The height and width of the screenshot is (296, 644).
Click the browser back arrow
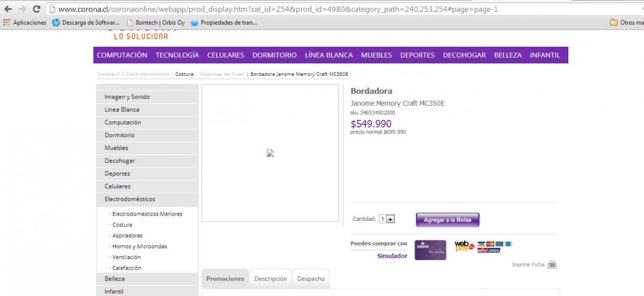(x=8, y=9)
